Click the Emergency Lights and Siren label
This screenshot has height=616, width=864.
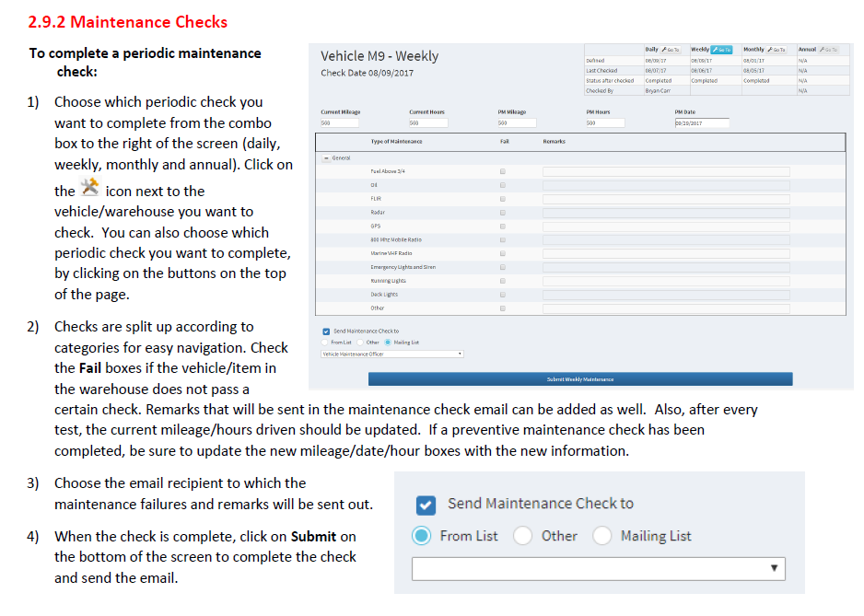(403, 267)
